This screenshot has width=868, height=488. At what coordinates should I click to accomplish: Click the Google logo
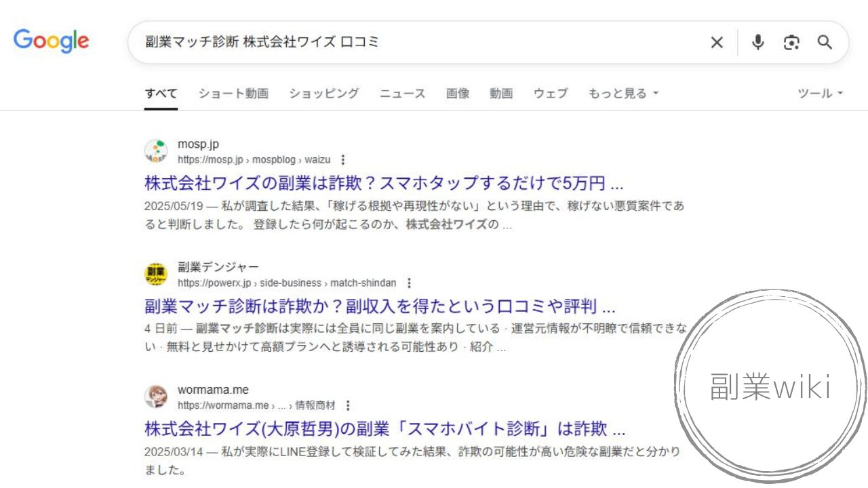(52, 41)
